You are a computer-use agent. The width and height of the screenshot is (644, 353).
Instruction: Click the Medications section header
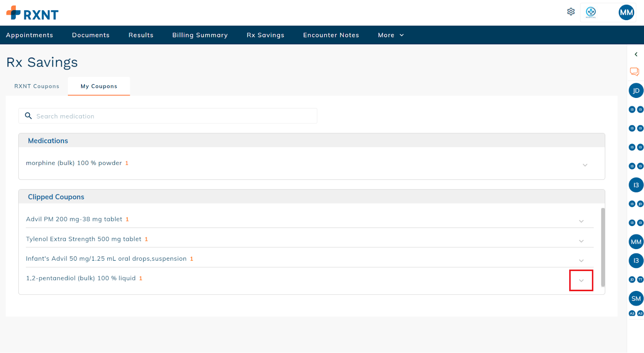coord(312,141)
